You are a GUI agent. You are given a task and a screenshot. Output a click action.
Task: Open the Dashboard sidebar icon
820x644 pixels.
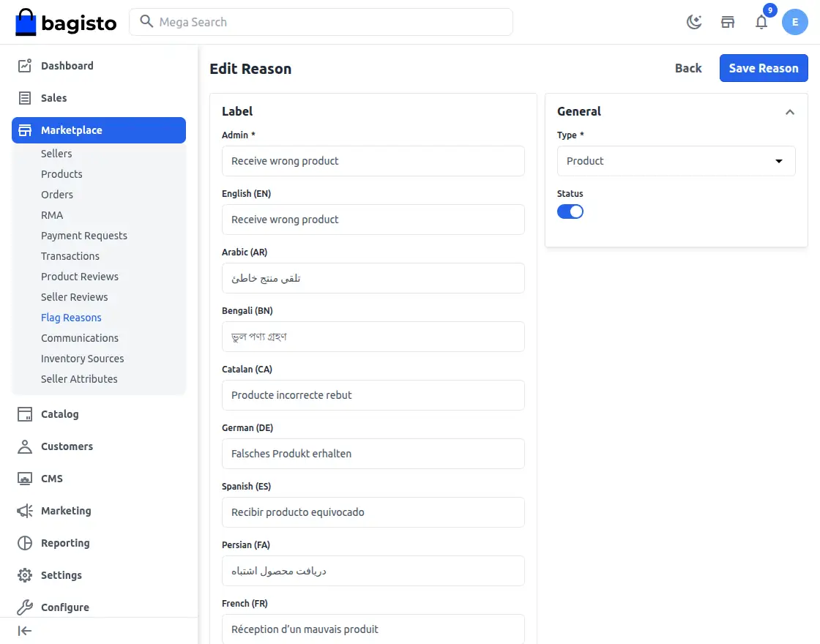pyautogui.click(x=25, y=66)
